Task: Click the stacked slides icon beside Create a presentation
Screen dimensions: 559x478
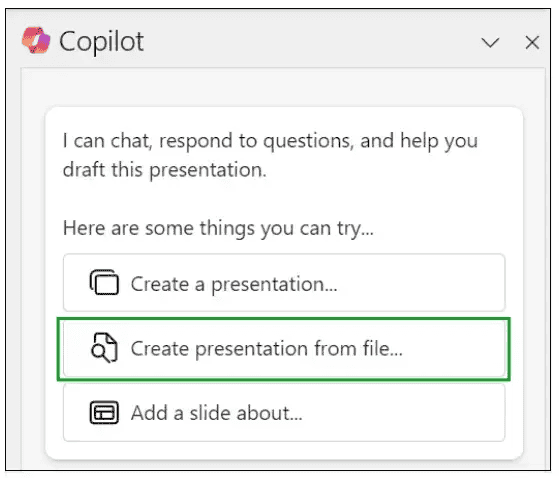Action: click(x=104, y=282)
